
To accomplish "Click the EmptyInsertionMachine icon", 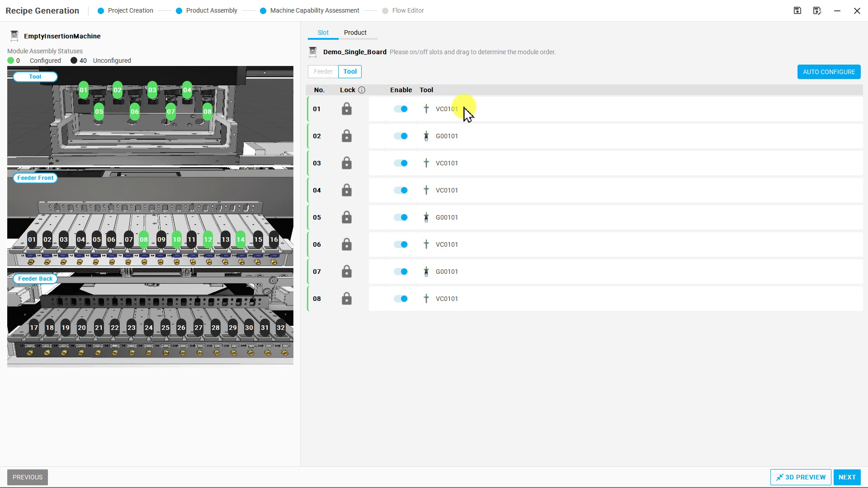I will click(x=14, y=36).
